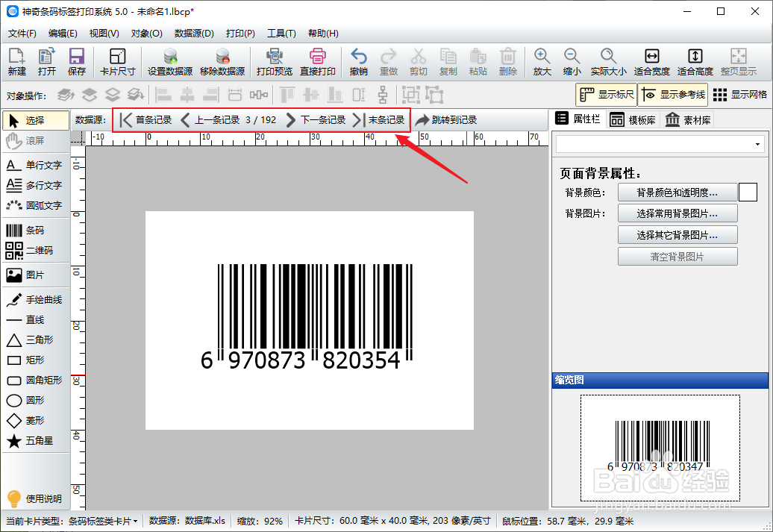Click 数据源: 数据库.xls status text
The height and width of the screenshot is (532, 773).
coord(187,521)
